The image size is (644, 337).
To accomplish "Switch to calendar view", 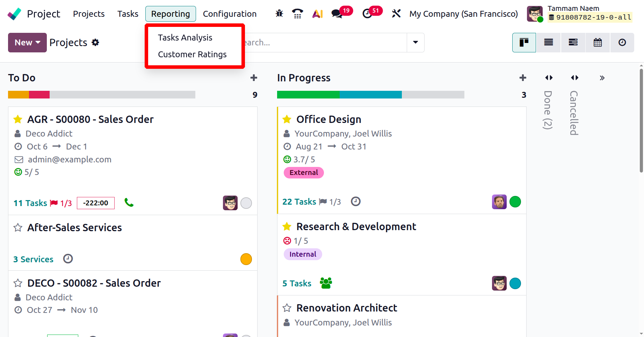I will 598,43.
